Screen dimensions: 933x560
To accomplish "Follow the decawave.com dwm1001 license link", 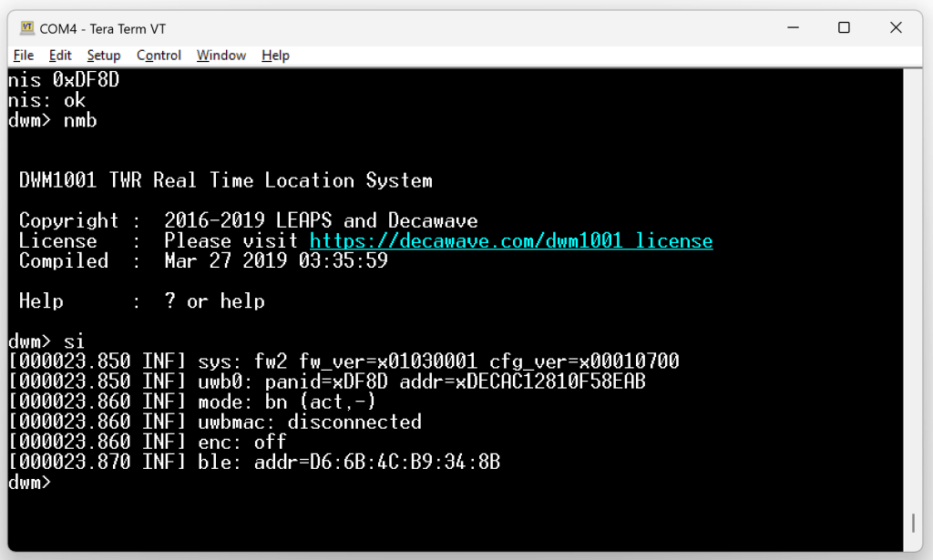I will (510, 241).
